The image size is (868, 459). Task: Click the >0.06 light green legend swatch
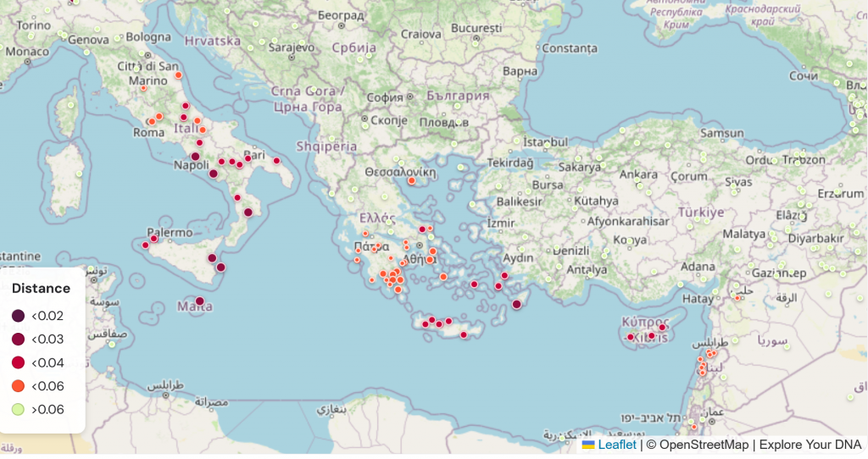[19, 409]
